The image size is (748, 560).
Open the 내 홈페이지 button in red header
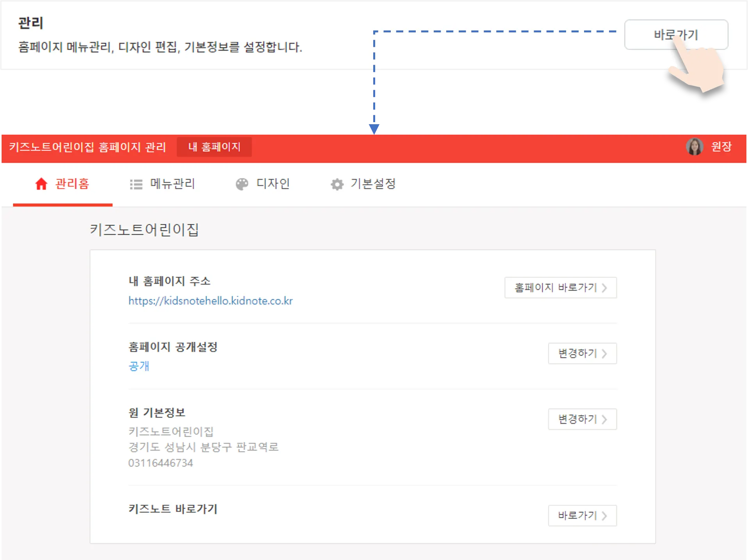click(214, 147)
